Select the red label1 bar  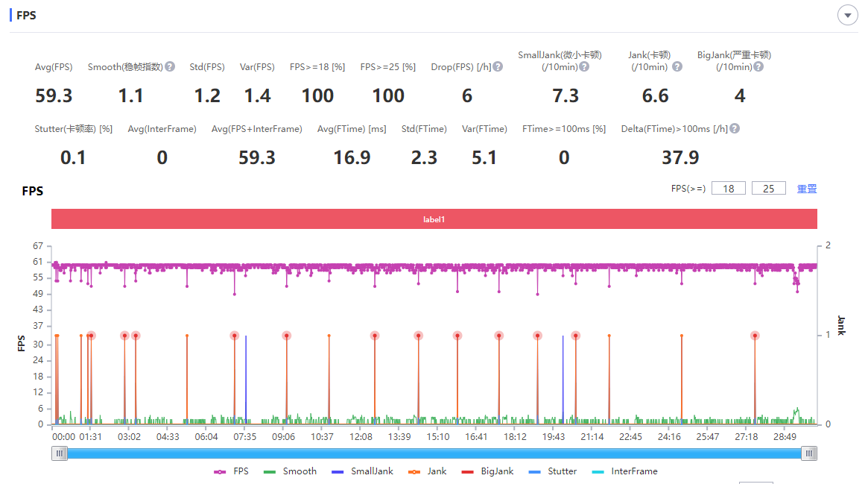pyautogui.click(x=434, y=219)
